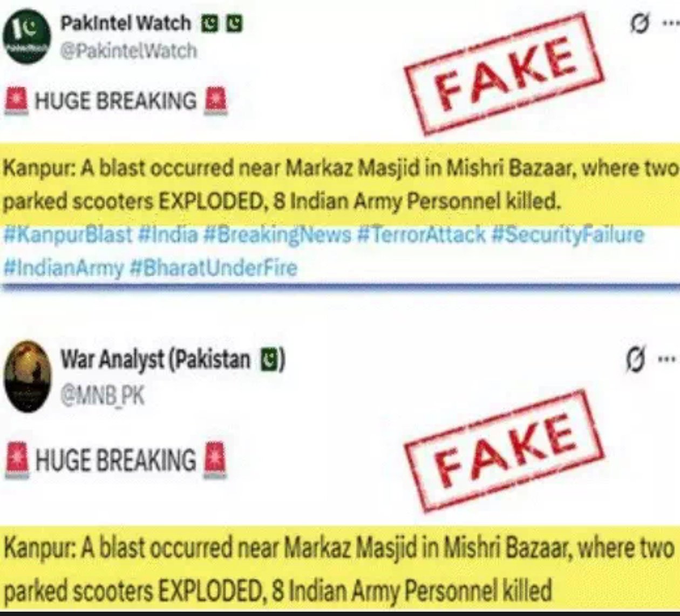Open the #TerrorAttack hashtag
The width and height of the screenshot is (680, 616).
(x=421, y=235)
